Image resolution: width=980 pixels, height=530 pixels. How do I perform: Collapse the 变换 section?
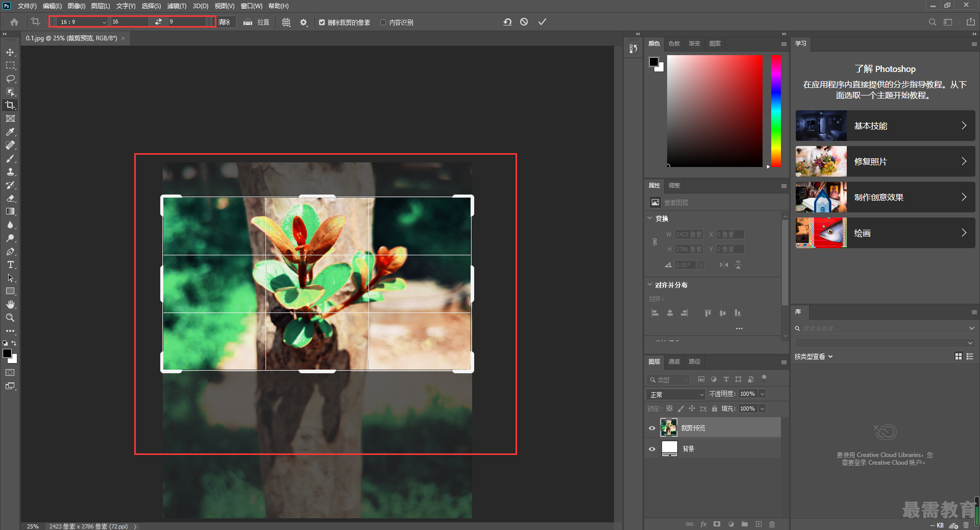(650, 218)
